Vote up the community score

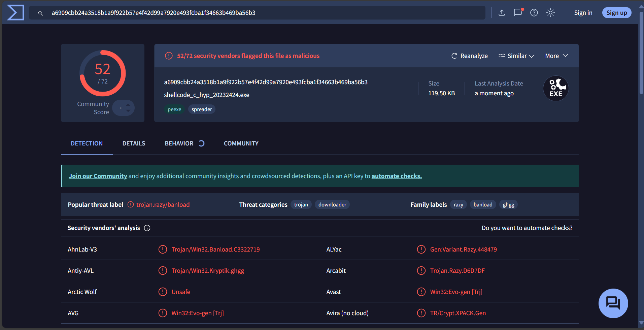[128, 105]
